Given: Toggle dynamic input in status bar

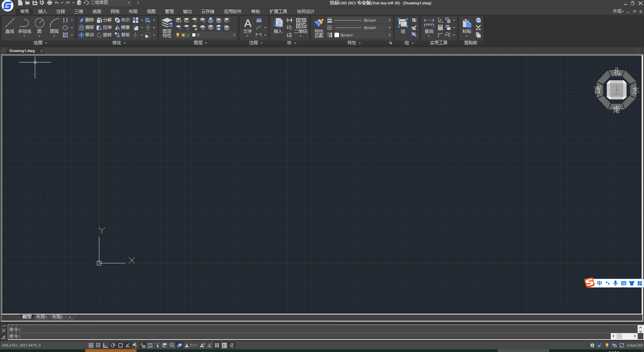Looking at the screenshot, I should coord(143,345).
